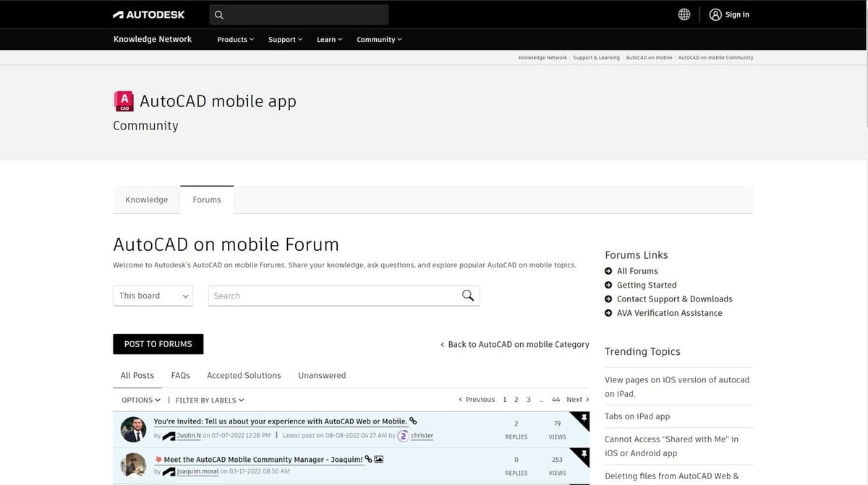The width and height of the screenshot is (868, 485).
Task: Click the image attachment icon on Joaquim post
Action: (379, 459)
